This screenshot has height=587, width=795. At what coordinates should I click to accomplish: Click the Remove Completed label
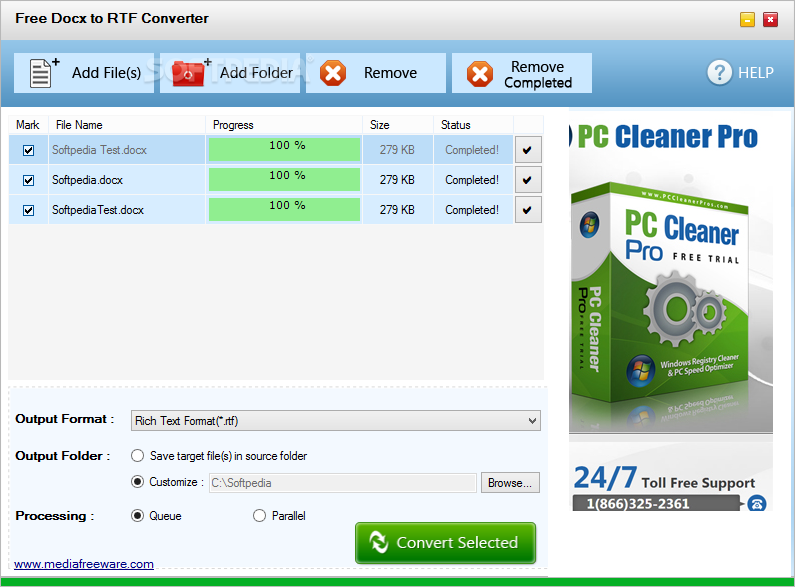click(x=538, y=75)
